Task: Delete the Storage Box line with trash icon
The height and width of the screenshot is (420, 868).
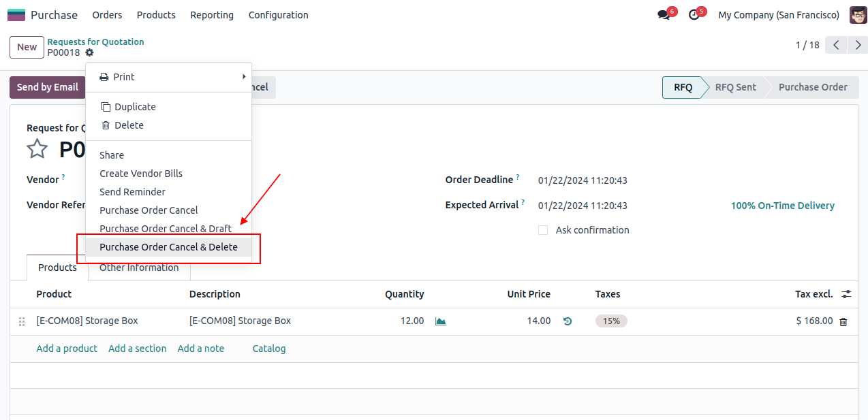Action: pyautogui.click(x=843, y=321)
